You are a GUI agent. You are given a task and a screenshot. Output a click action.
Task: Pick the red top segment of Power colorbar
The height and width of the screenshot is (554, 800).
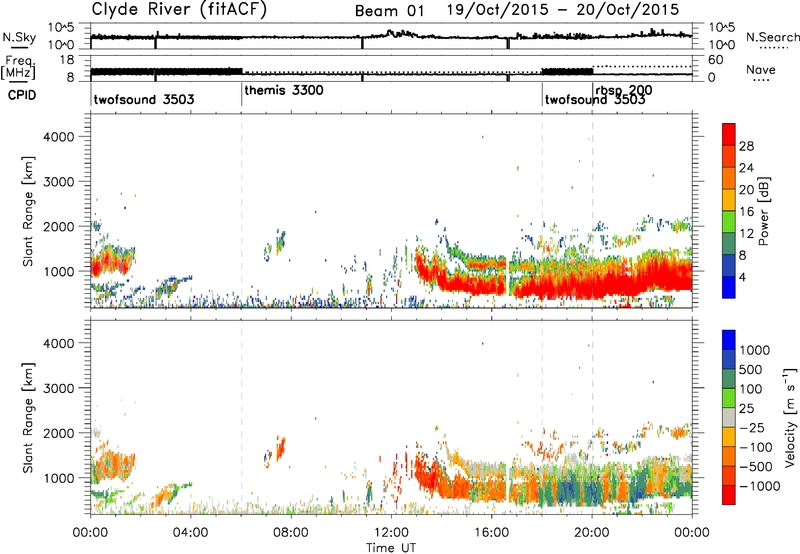729,134
